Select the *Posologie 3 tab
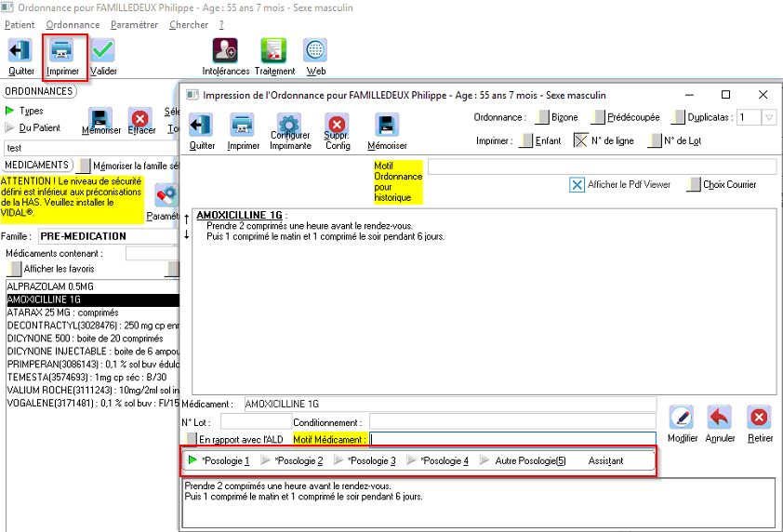 (365, 460)
